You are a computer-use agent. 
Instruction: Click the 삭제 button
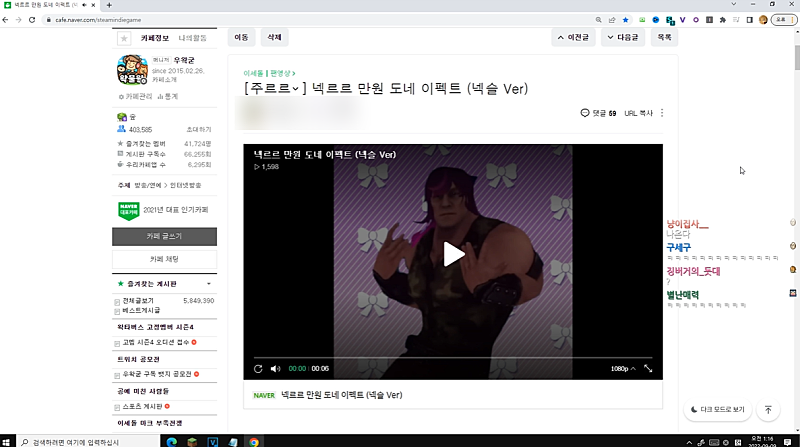pyautogui.click(x=274, y=37)
